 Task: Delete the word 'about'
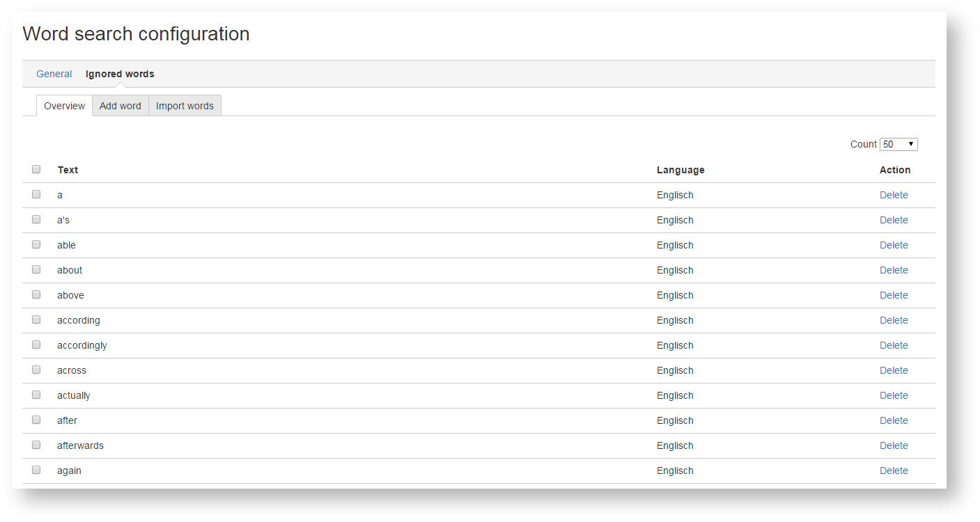[x=894, y=270]
